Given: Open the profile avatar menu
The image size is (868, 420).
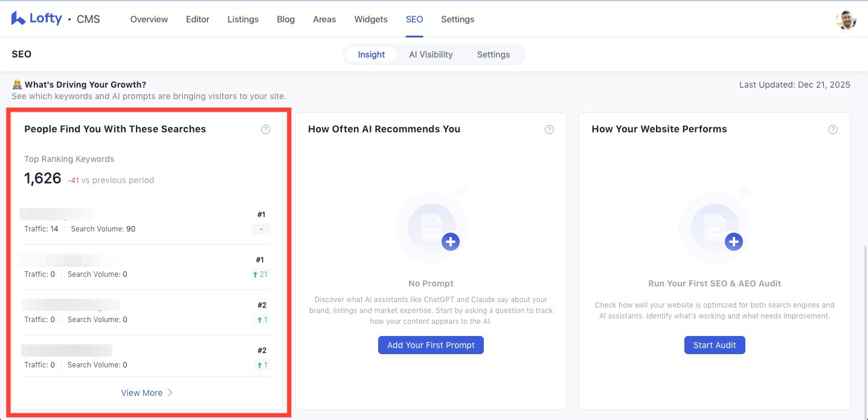Looking at the screenshot, I should [x=846, y=19].
